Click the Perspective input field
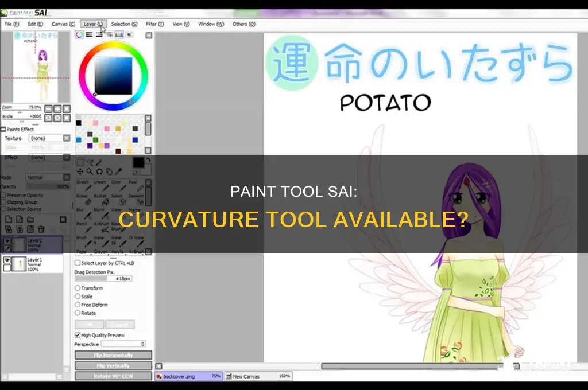 pyautogui.click(x=123, y=344)
